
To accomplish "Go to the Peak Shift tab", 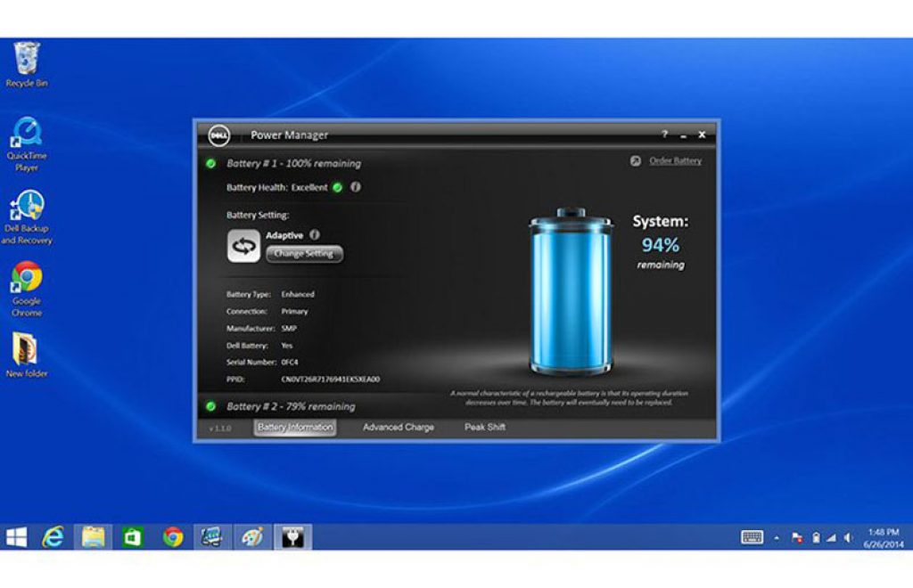I will [x=485, y=428].
